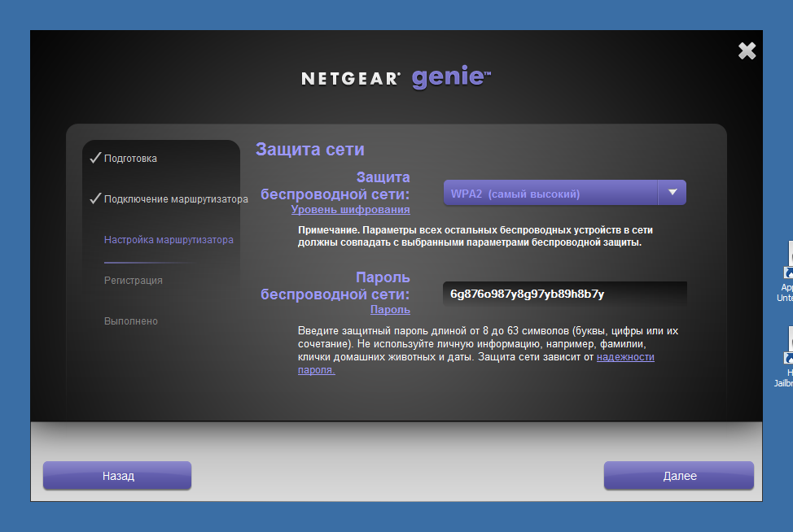This screenshot has height=532, width=793.
Task: Select the Регистрация step
Action: (x=133, y=281)
